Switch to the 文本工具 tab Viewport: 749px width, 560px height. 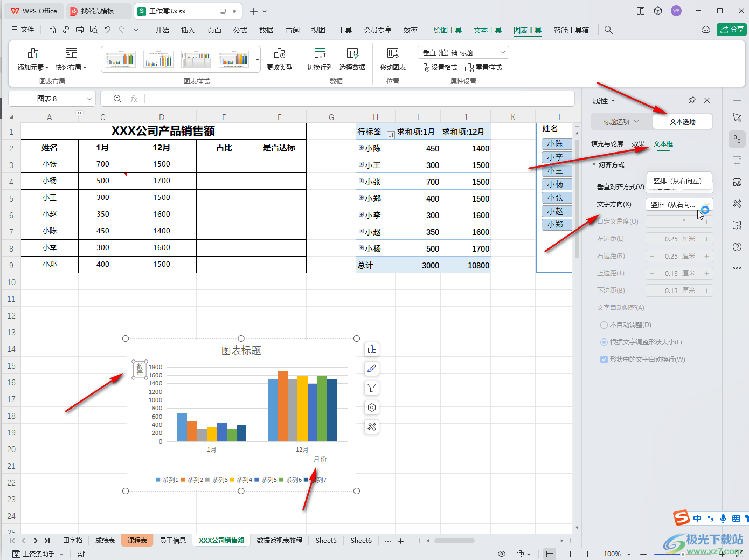(488, 30)
